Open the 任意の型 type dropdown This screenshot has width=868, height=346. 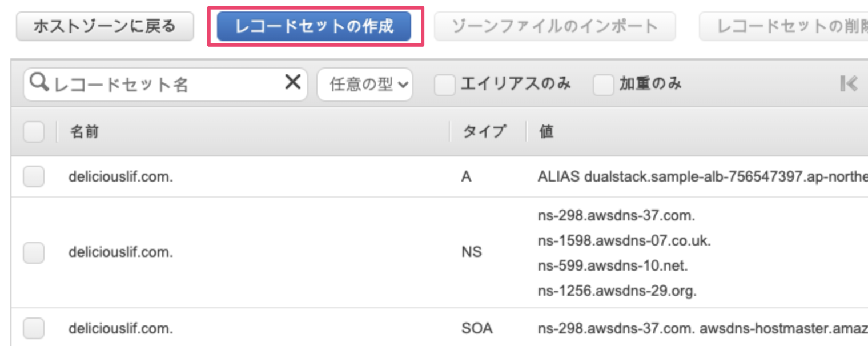click(x=365, y=85)
